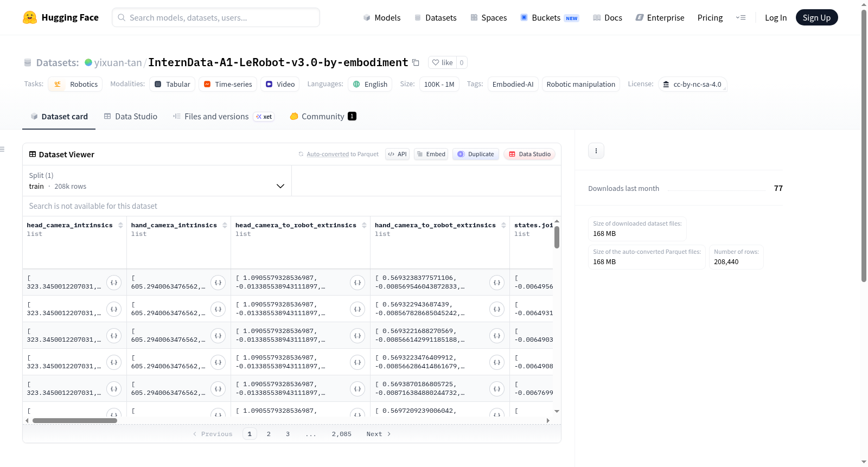Viewport: 868px width, 467px height.
Task: Select current page 1 in pagination
Action: [x=250, y=434]
